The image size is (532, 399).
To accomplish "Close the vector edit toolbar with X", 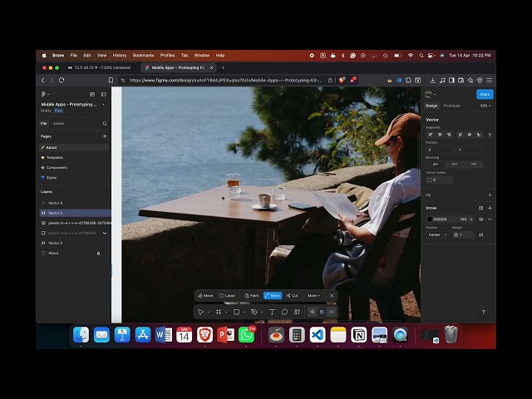I will [x=332, y=296].
